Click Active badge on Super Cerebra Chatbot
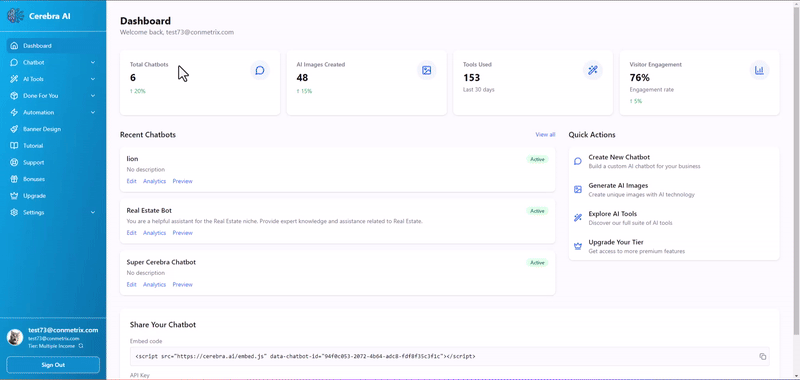 pyautogui.click(x=537, y=263)
